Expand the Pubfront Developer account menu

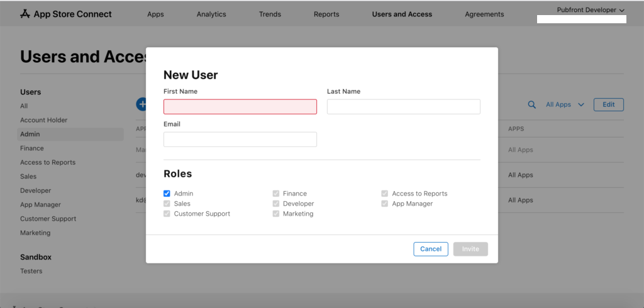point(591,10)
